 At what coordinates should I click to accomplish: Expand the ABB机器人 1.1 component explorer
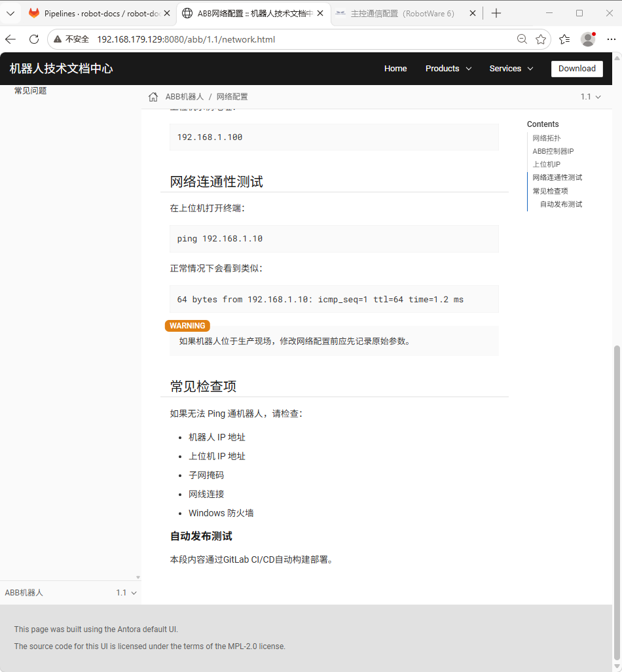tap(70, 593)
